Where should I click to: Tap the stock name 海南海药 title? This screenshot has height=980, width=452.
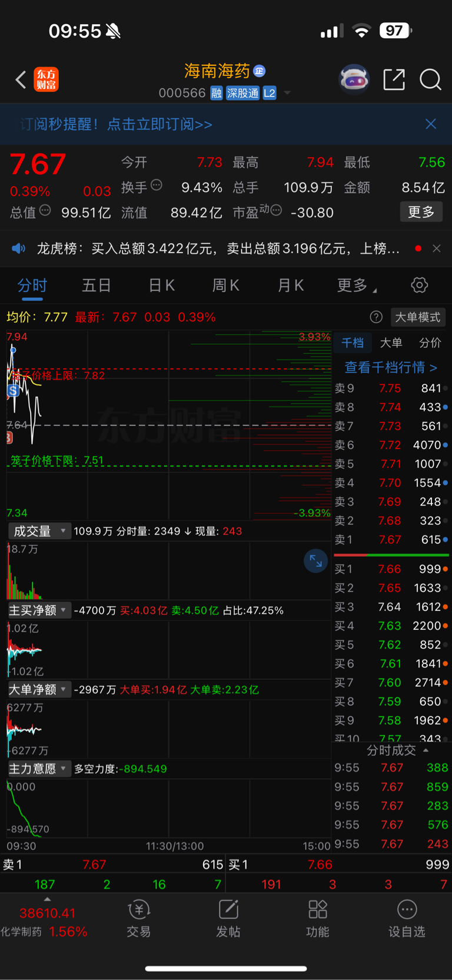217,71
